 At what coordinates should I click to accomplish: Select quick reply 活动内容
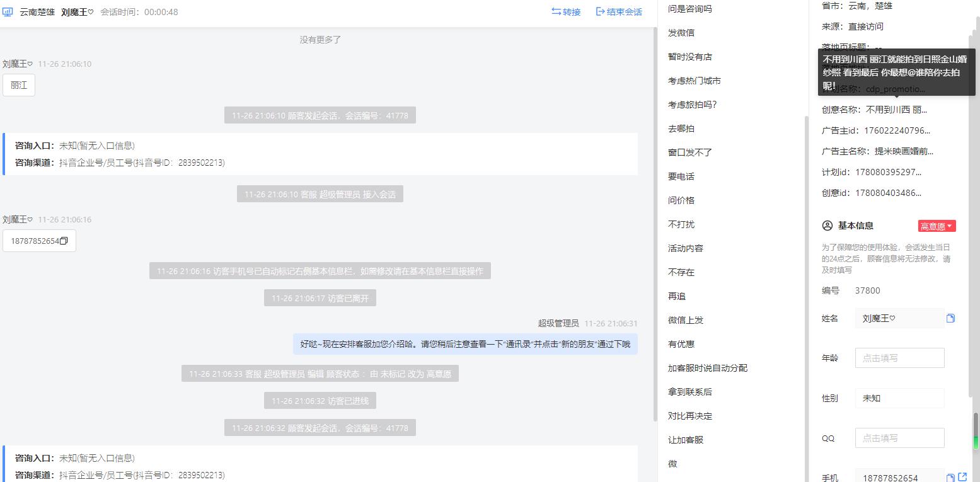(x=686, y=248)
